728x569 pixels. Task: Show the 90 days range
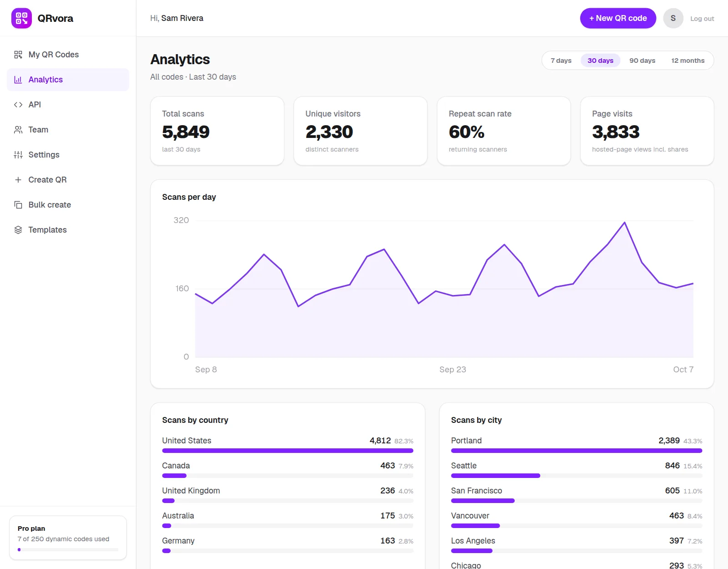tap(642, 61)
